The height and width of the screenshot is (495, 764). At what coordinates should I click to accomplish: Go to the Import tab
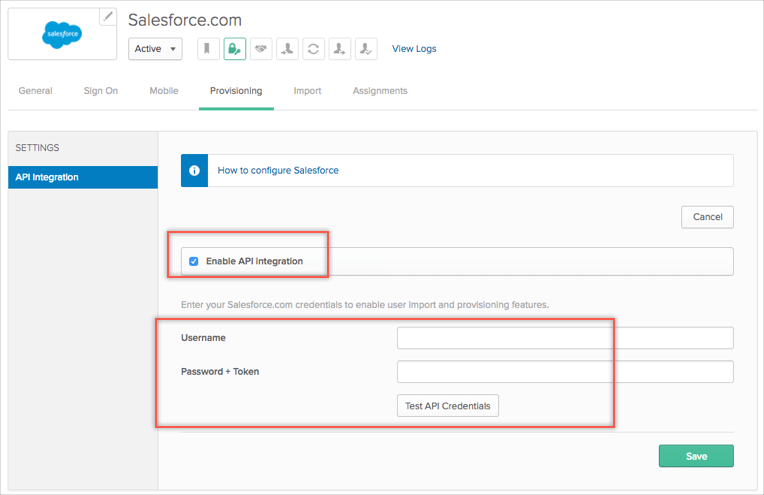pos(307,91)
